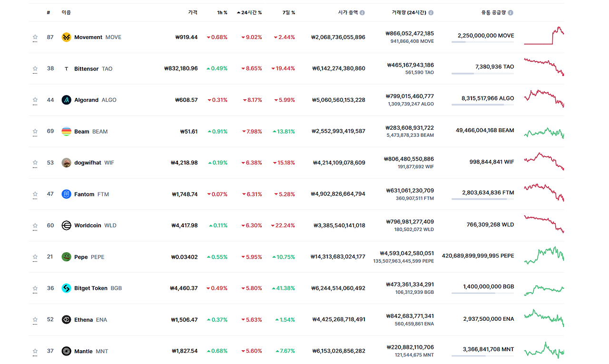Sort by the 이름 column header
Image resolution: width=609 pixels, height=364 pixels.
[x=66, y=12]
